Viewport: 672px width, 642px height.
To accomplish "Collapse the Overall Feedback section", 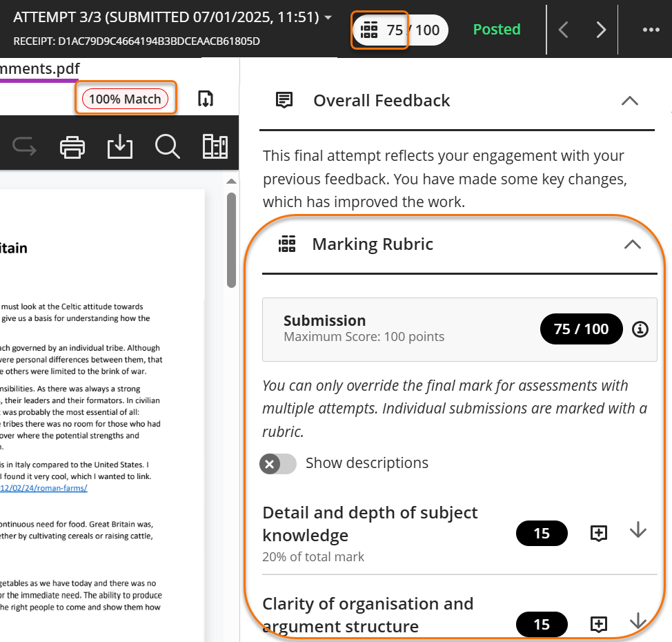I will click(629, 101).
